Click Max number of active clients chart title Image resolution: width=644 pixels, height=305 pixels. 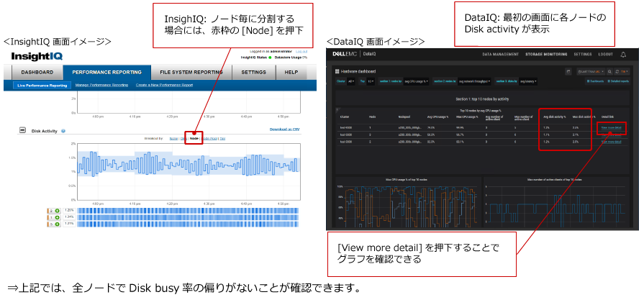pyautogui.click(x=555, y=180)
